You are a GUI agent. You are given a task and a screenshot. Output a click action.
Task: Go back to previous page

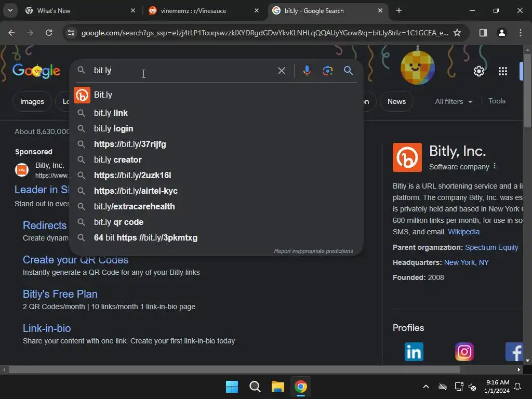(11, 33)
